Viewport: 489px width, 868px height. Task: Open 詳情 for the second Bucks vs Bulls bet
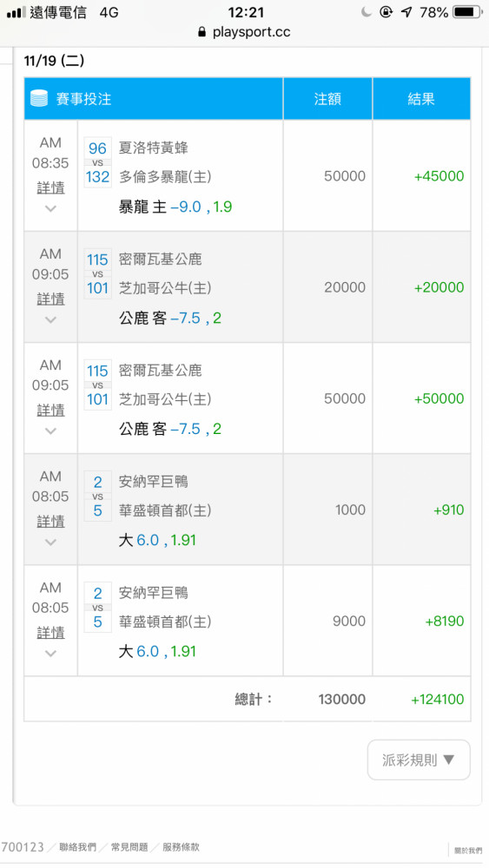tap(50, 411)
